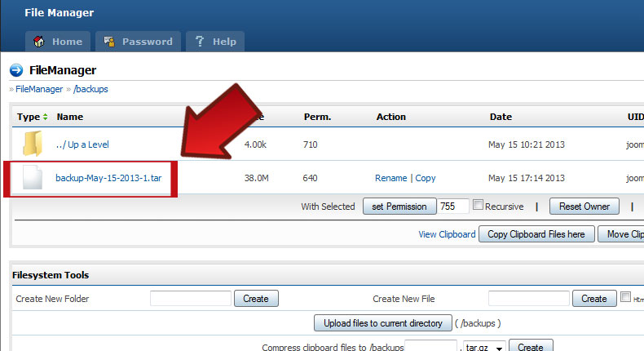Click the Home tab house icon
644x351 pixels.
coord(38,42)
